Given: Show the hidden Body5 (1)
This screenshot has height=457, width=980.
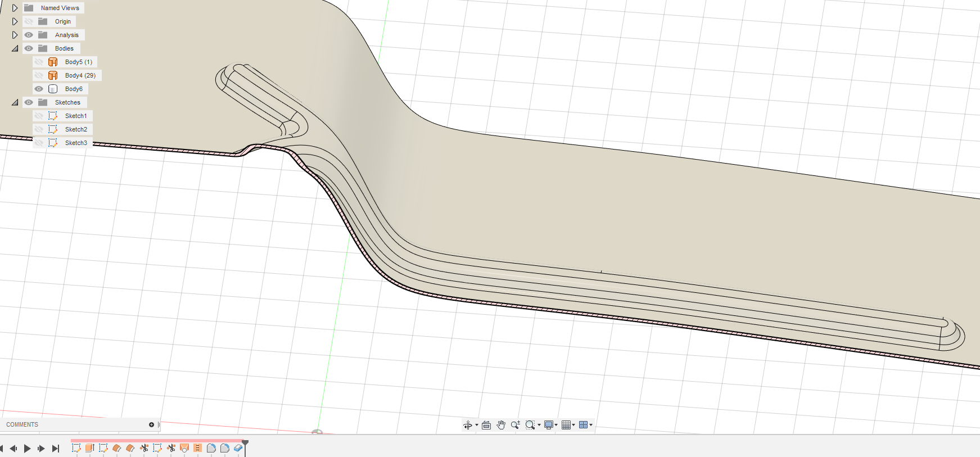Looking at the screenshot, I should point(39,62).
